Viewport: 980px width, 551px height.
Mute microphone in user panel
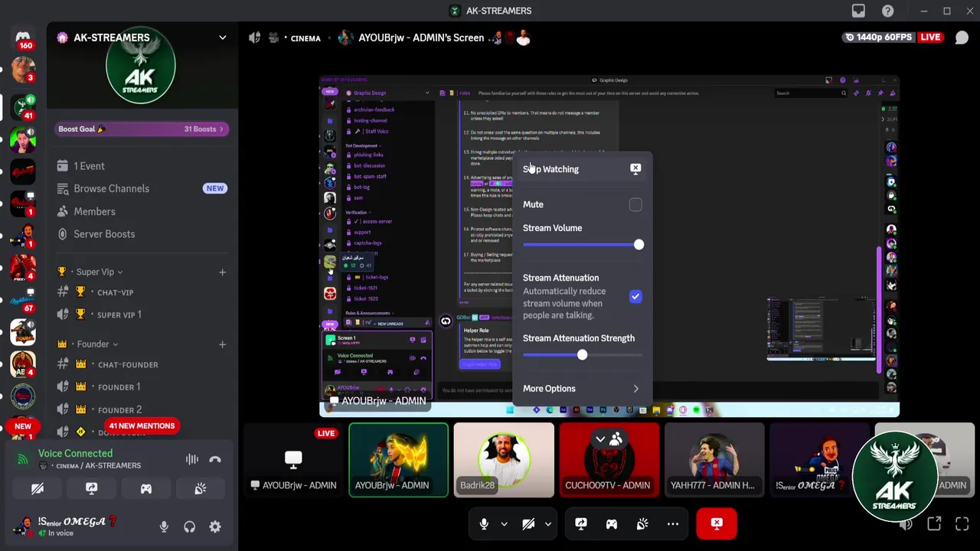164,527
